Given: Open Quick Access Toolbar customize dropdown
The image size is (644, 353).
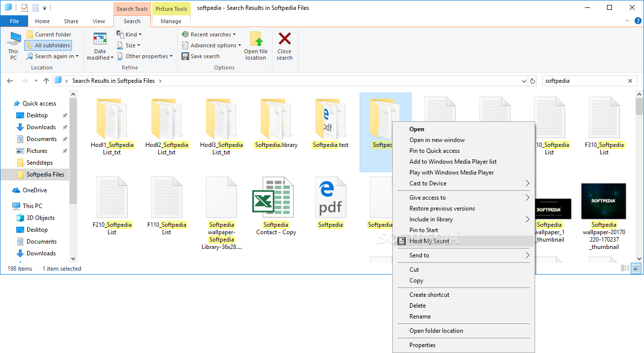Looking at the screenshot, I should click(44, 8).
